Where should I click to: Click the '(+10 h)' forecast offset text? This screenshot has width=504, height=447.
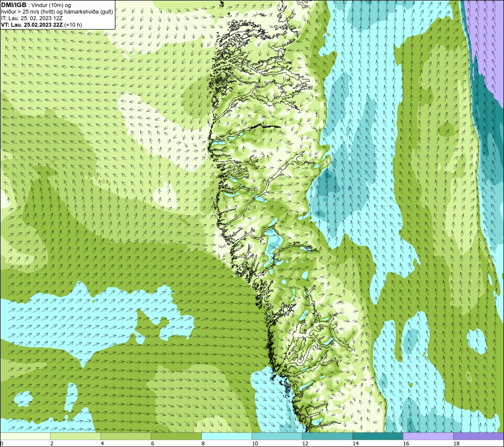73,25
